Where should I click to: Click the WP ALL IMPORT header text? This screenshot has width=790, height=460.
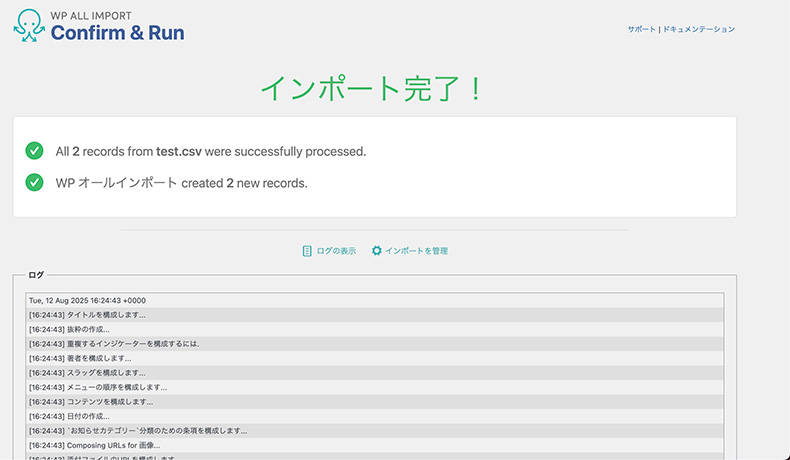coord(91,15)
